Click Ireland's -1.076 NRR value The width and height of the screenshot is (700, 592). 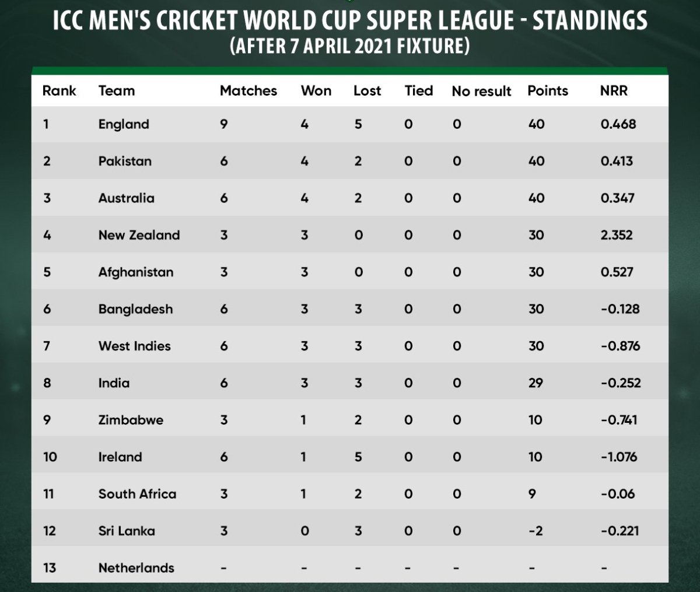[619, 457]
